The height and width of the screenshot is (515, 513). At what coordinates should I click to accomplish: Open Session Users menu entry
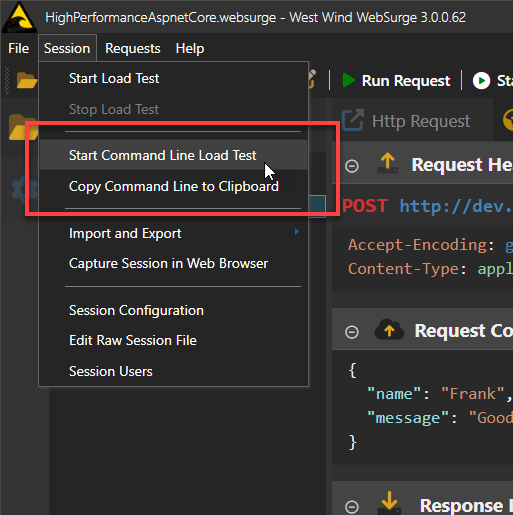tap(173, 371)
